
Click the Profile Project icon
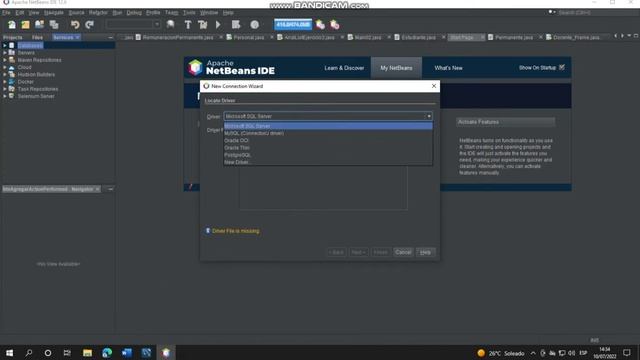click(254, 25)
